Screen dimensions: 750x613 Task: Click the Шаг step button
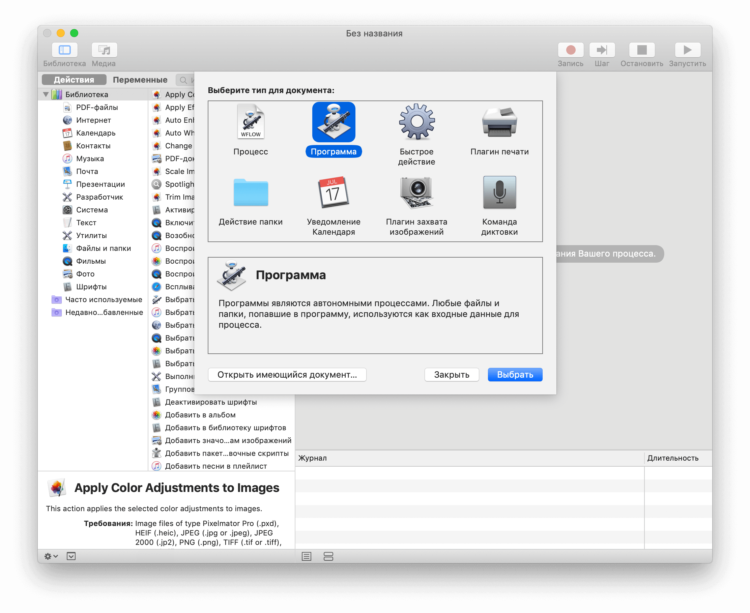(x=602, y=50)
